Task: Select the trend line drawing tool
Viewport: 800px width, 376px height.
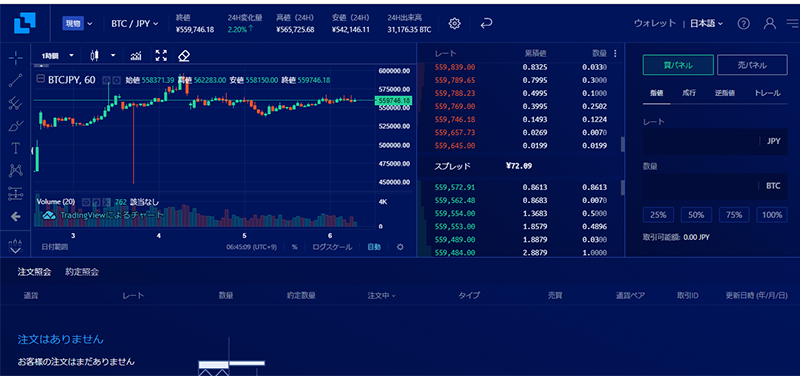Action: 16,80
